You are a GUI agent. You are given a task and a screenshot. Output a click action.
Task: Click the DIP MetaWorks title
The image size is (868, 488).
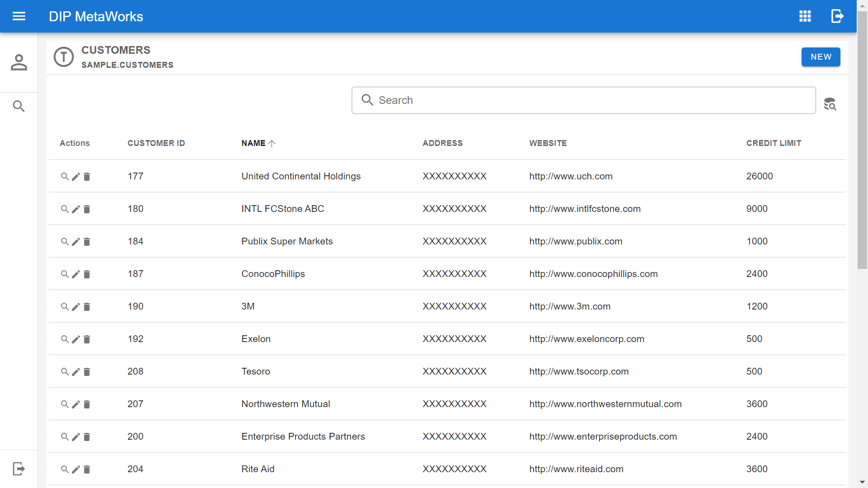96,16
